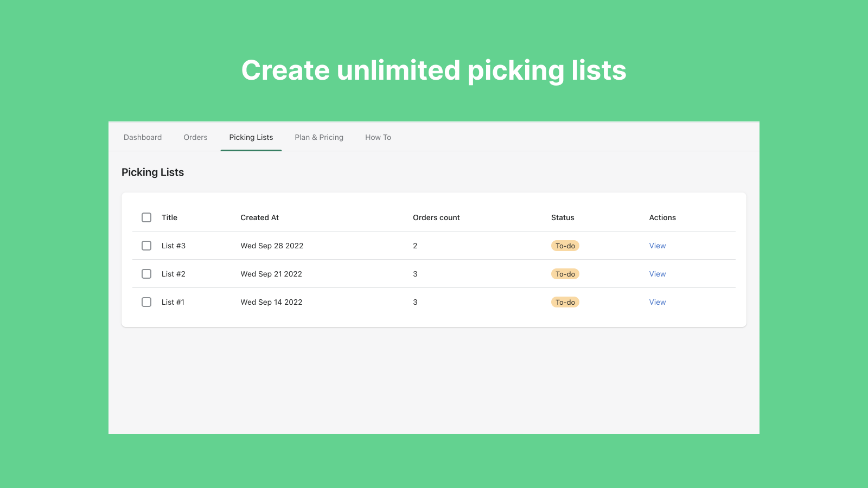Click the Created At column header

[x=259, y=217]
